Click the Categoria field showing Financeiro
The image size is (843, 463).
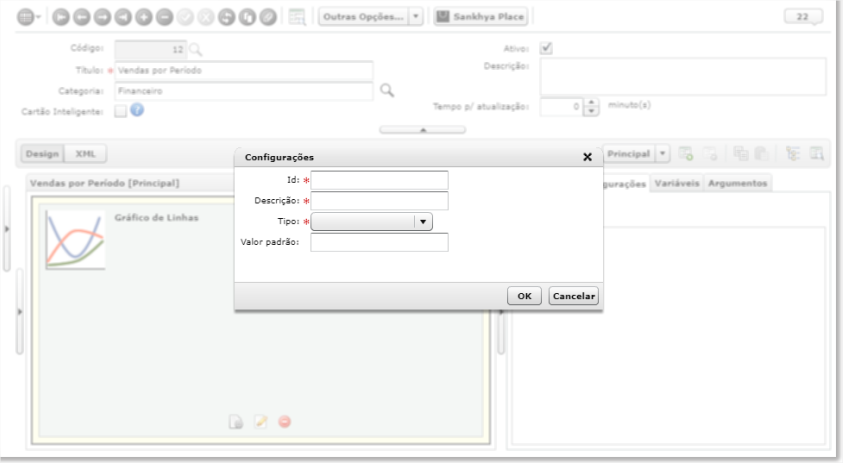click(x=244, y=91)
